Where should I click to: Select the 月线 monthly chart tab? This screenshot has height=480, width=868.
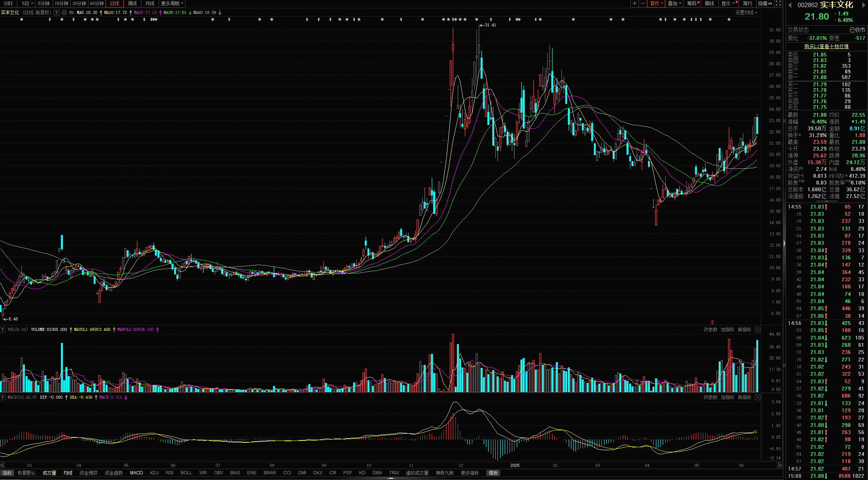[x=150, y=3]
